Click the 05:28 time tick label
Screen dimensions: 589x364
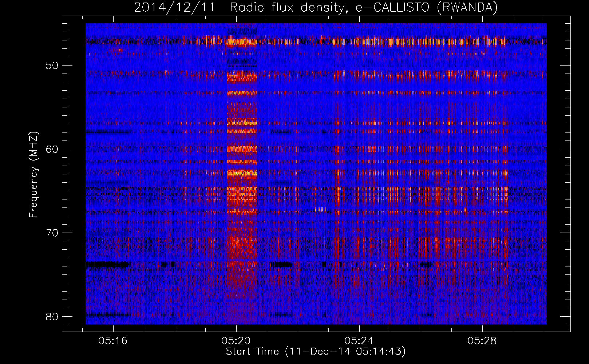pyautogui.click(x=482, y=341)
